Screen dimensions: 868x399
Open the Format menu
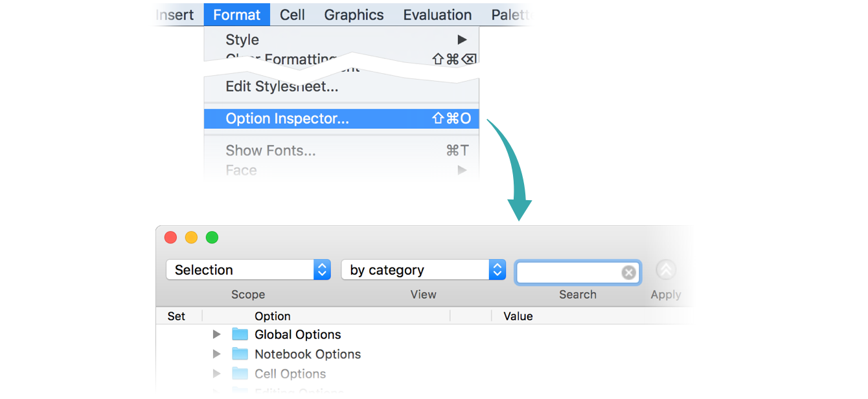tap(236, 15)
